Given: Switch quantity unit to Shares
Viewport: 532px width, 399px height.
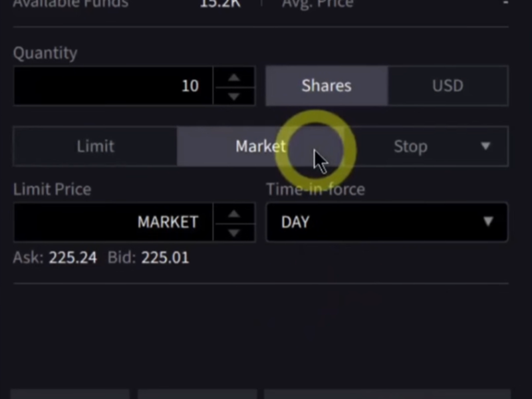Looking at the screenshot, I should (327, 86).
